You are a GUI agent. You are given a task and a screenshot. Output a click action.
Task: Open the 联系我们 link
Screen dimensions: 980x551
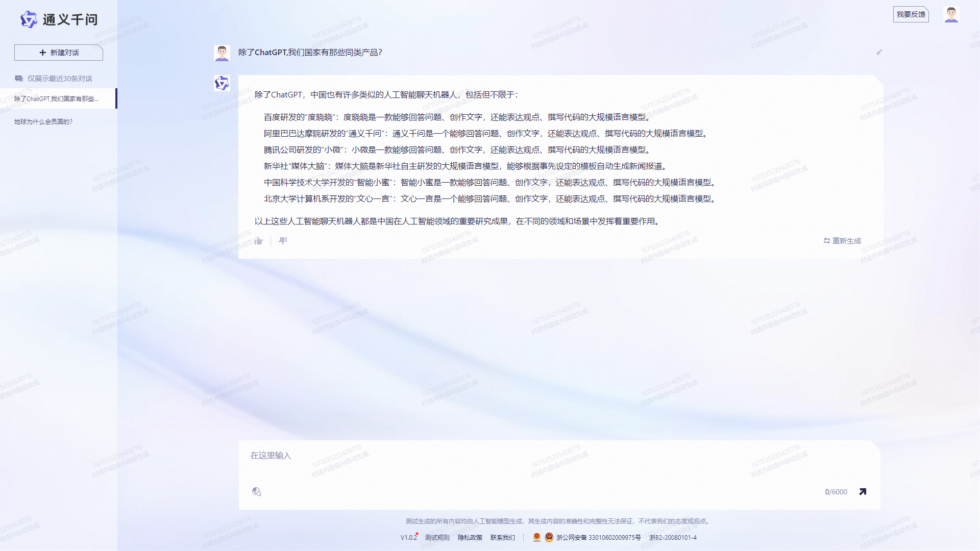(x=503, y=537)
